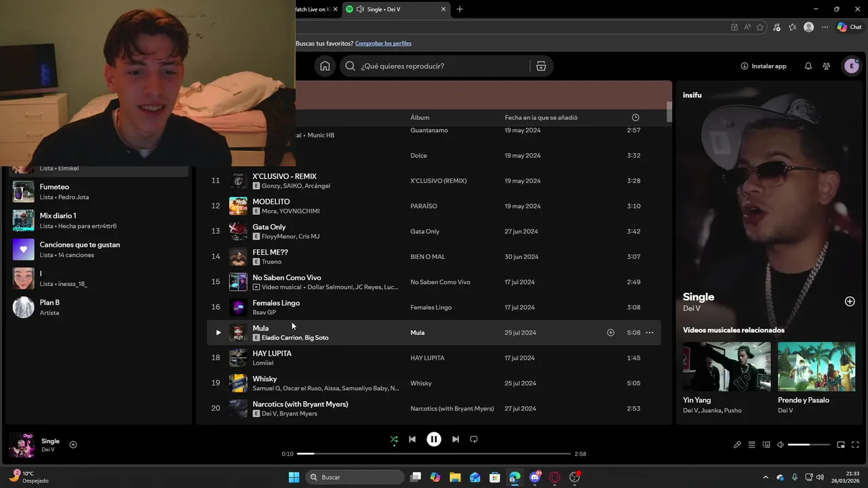Viewport: 868px width, 488px height.
Task: Open friends activity icon
Action: tap(826, 66)
